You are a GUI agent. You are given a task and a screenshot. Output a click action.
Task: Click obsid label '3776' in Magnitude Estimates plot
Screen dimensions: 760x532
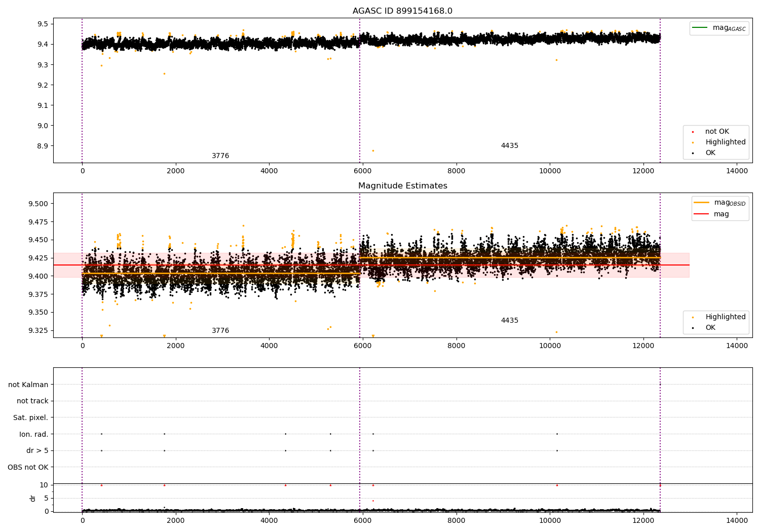[x=220, y=331]
